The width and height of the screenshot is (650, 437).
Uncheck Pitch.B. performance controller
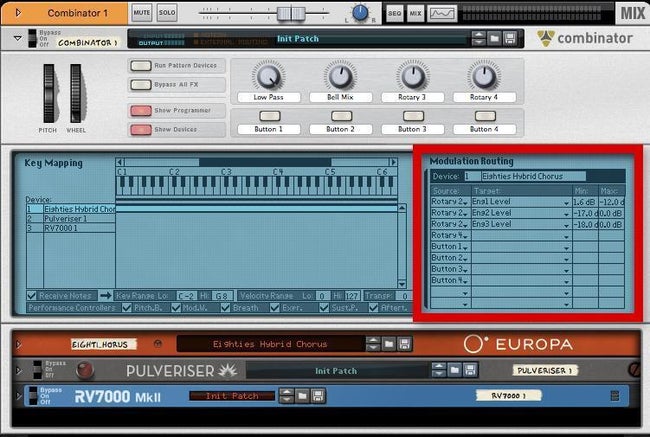pyautogui.click(x=127, y=308)
